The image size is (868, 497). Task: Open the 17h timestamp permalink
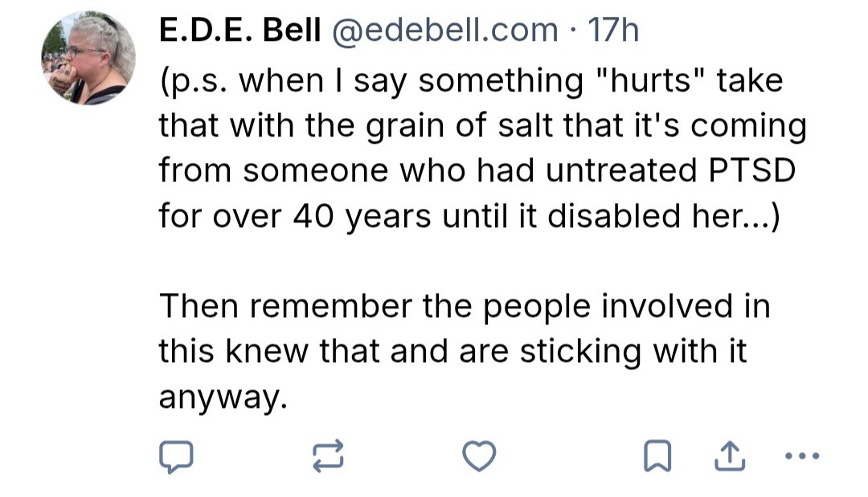tap(614, 31)
